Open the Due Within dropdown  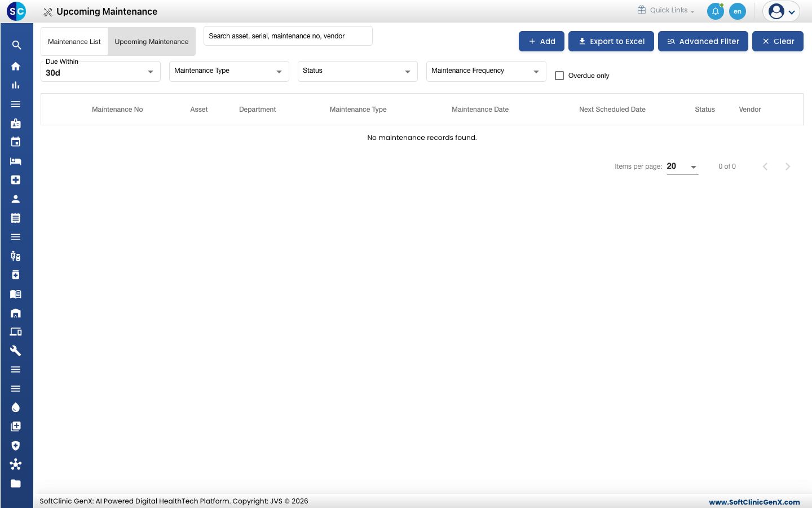click(x=100, y=72)
